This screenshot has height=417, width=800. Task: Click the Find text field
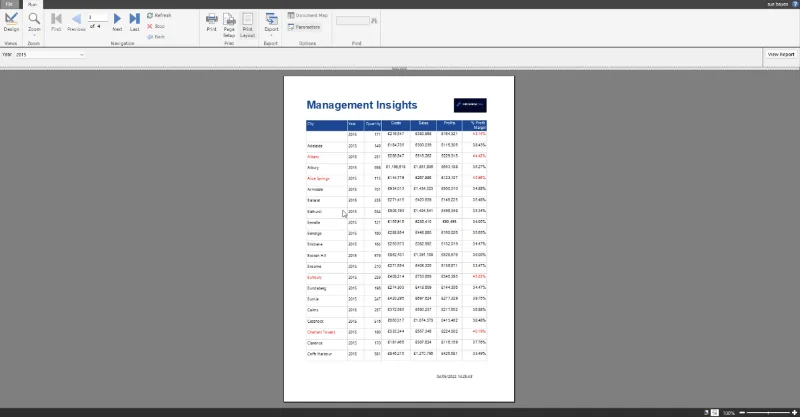coord(353,21)
